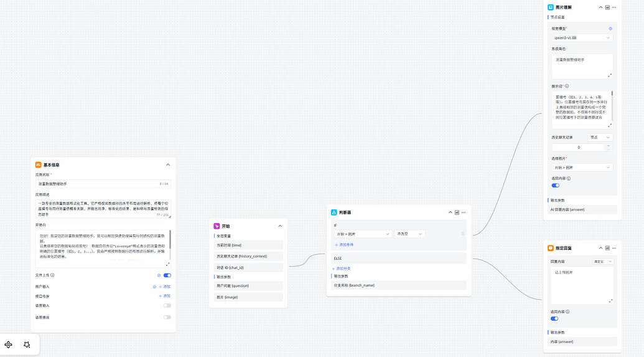Open the 不为空 condition dropdown
Screen dimensions: 644x357
[x=409, y=234]
